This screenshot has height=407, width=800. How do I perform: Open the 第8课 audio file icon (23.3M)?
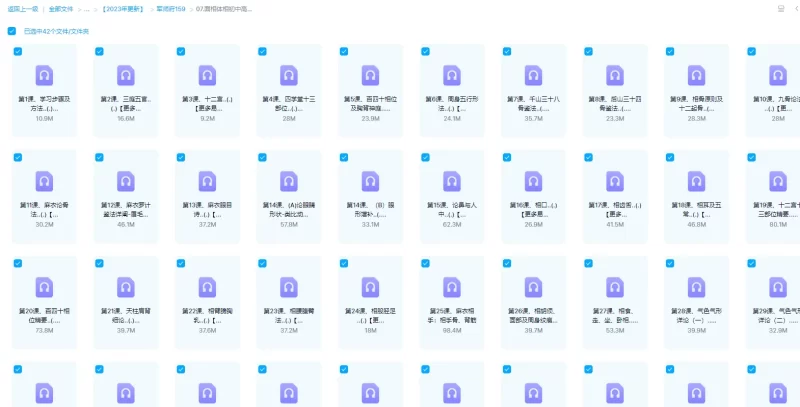point(614,74)
